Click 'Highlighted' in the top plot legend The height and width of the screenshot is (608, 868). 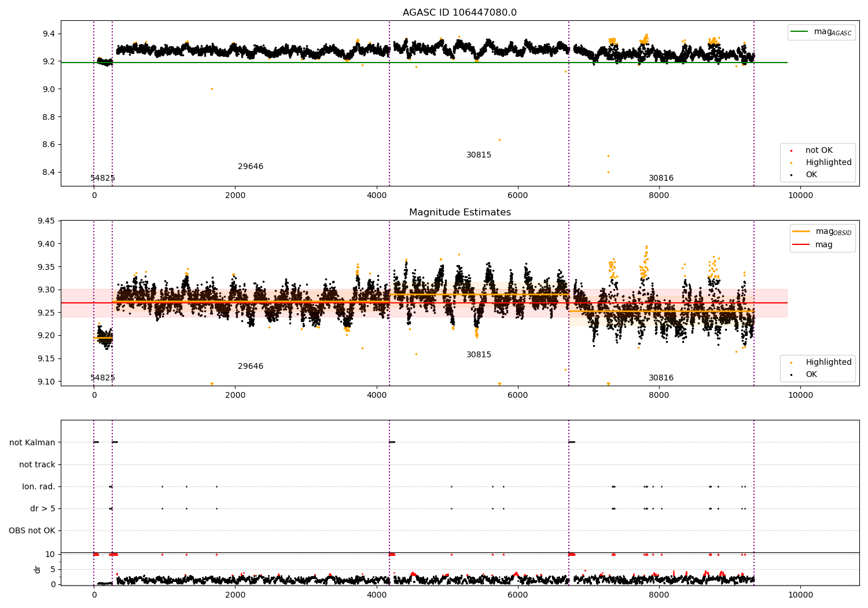click(829, 163)
